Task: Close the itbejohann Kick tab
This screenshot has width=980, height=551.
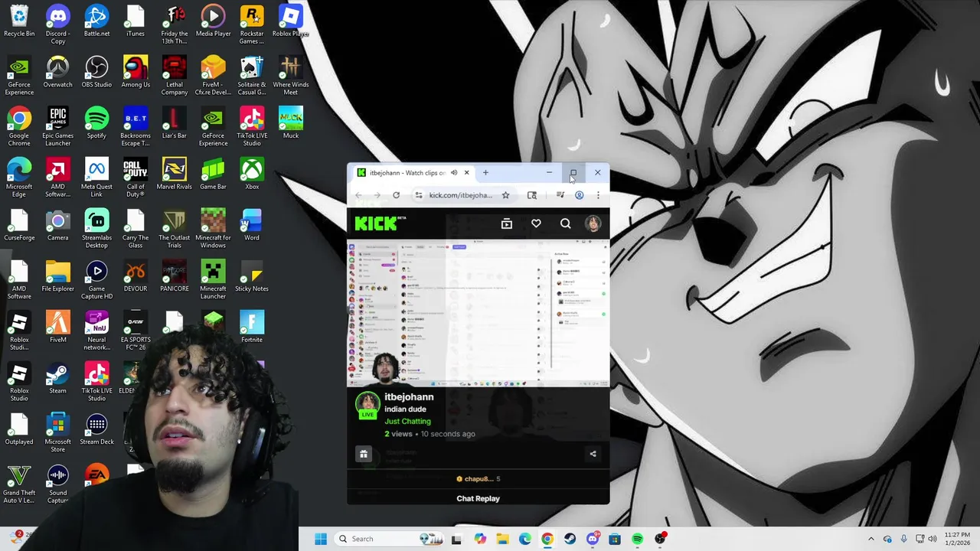Action: point(466,173)
